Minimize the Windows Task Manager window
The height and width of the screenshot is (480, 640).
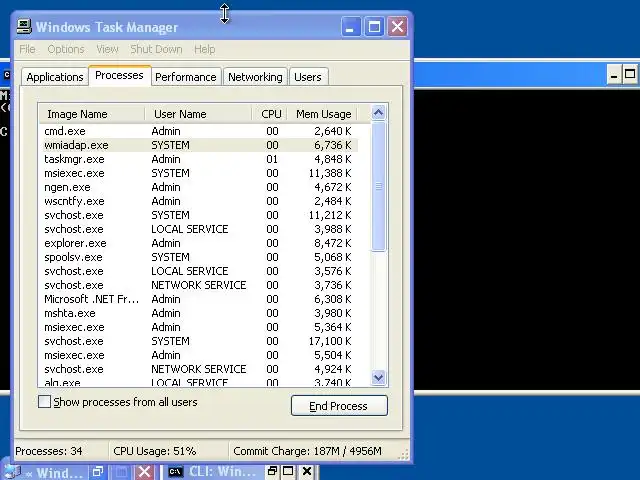click(351, 27)
